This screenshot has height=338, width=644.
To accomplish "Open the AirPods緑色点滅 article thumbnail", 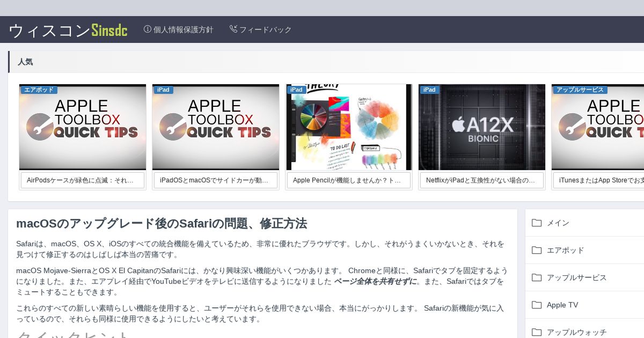I will pyautogui.click(x=83, y=127).
